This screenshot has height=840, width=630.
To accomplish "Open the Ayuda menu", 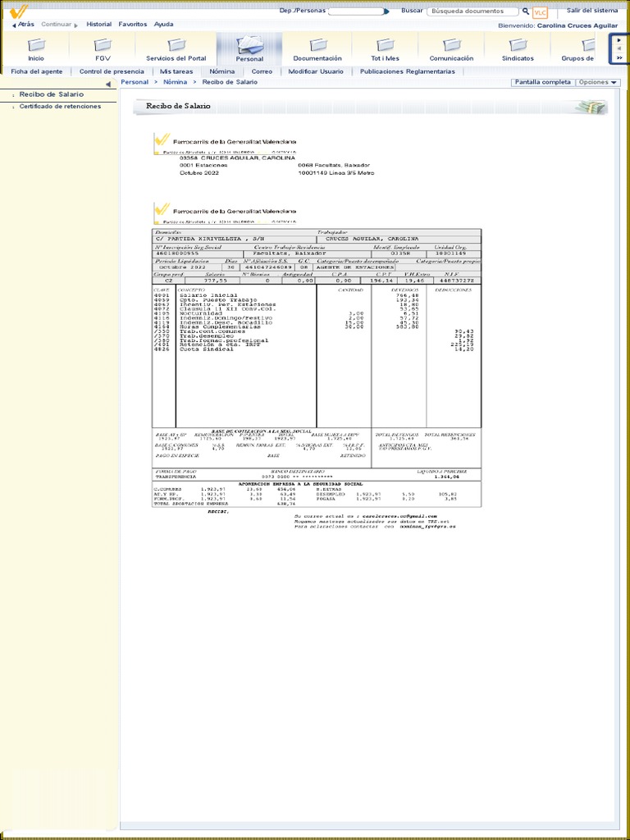I will [x=163, y=24].
